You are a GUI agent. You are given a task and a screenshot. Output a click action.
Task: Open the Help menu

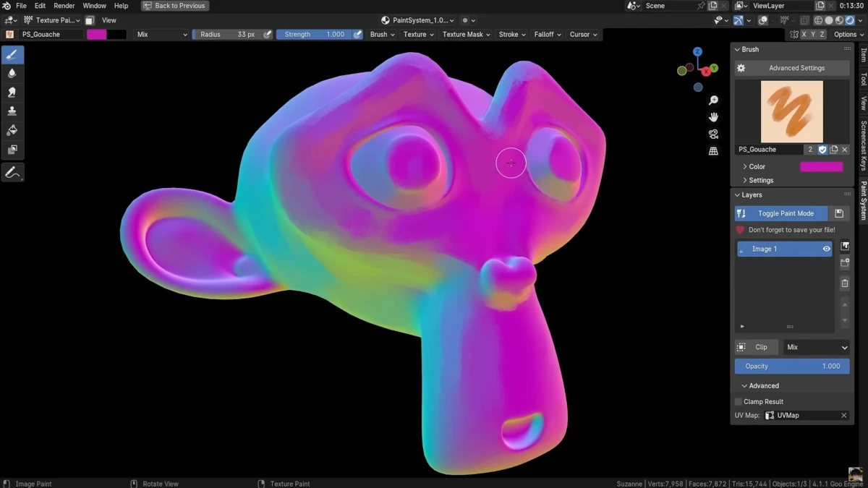pyautogui.click(x=121, y=6)
